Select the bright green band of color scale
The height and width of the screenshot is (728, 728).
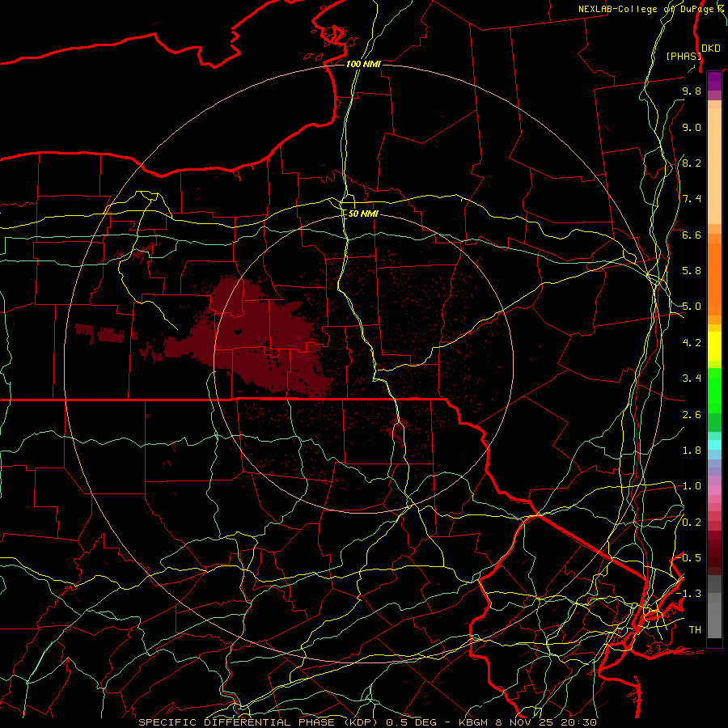714,391
